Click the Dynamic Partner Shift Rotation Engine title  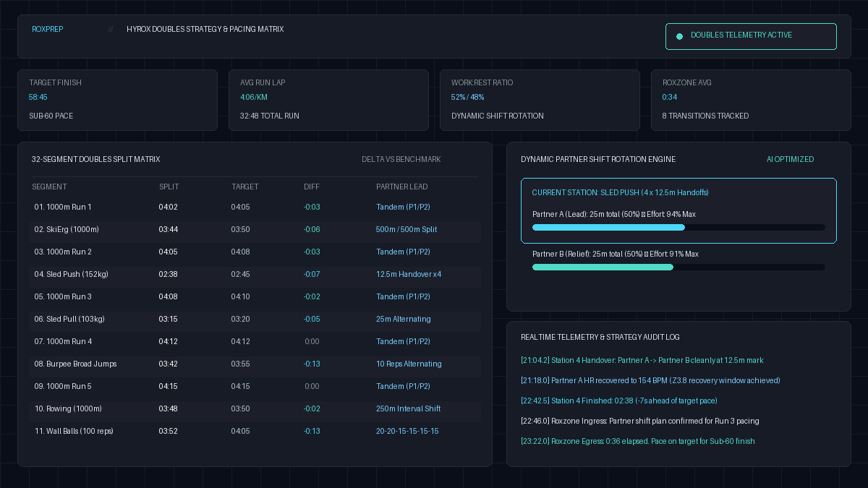598,159
